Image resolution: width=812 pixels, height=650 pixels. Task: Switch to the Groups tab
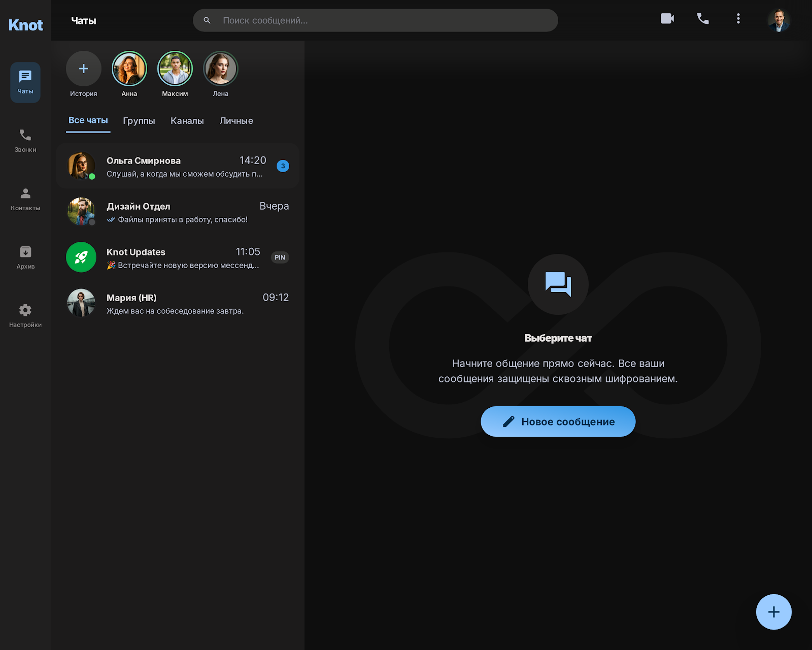click(x=139, y=121)
